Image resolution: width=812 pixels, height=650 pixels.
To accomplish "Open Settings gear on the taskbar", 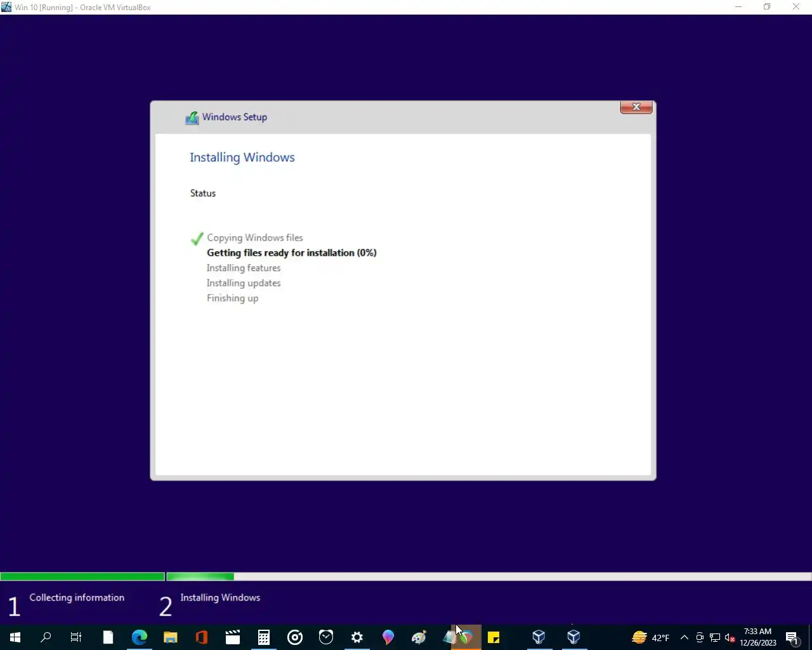I will [x=357, y=637].
